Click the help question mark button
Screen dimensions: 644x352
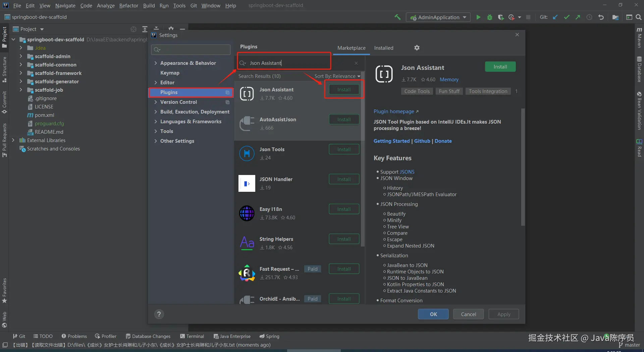coord(159,314)
